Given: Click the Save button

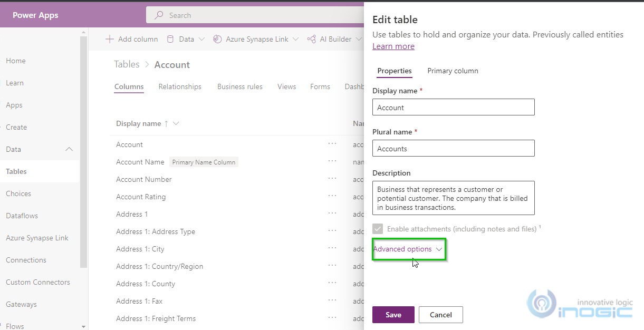Looking at the screenshot, I should 393,315.
